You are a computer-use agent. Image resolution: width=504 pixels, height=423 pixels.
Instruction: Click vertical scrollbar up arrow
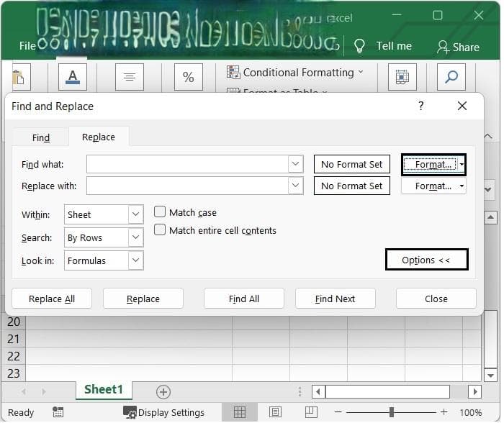490,217
